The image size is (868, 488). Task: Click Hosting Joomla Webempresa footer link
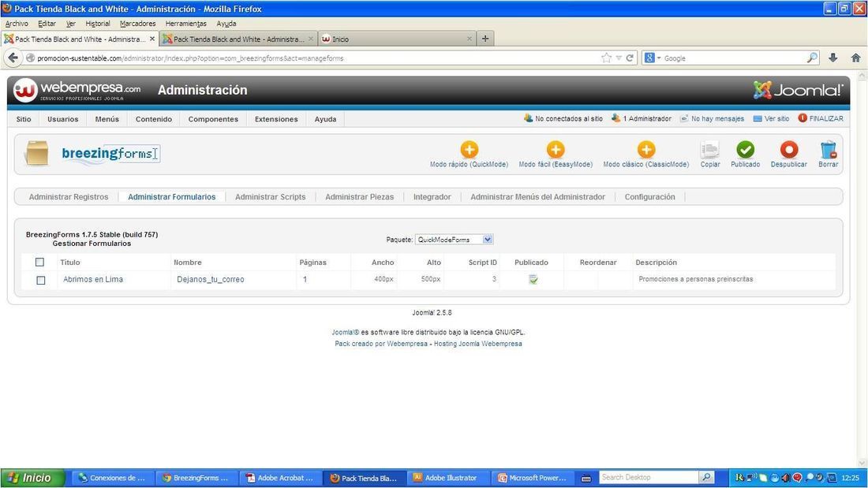coord(477,344)
